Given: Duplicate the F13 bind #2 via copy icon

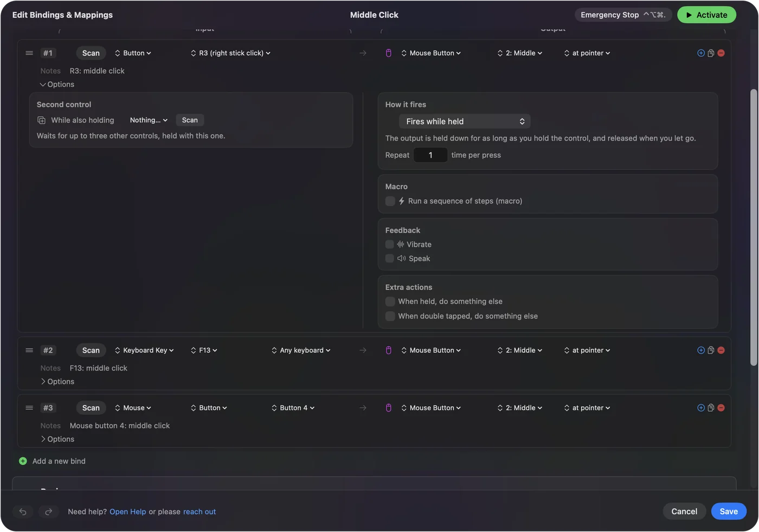Looking at the screenshot, I should (x=711, y=350).
